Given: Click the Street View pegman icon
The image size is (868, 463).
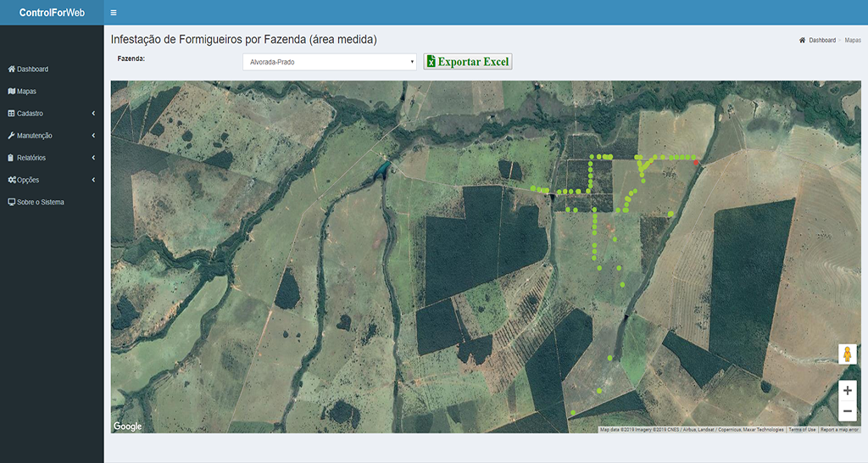Looking at the screenshot, I should click(x=847, y=354).
